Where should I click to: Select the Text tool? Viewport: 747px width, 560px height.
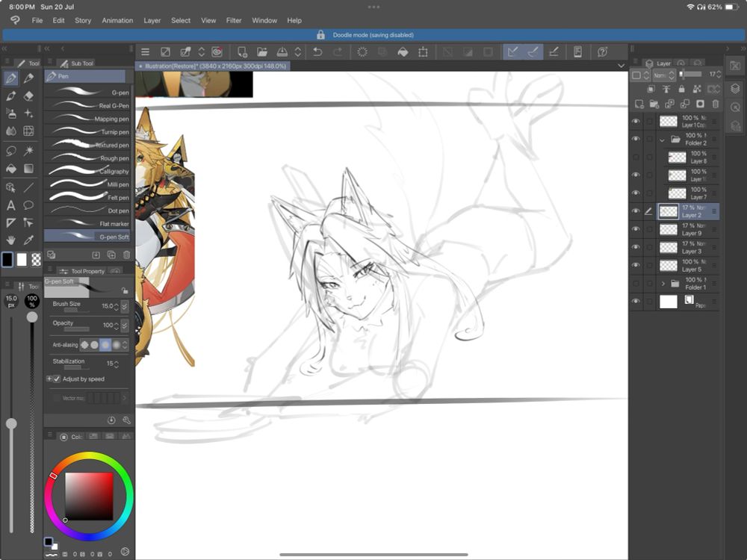coord(11,205)
